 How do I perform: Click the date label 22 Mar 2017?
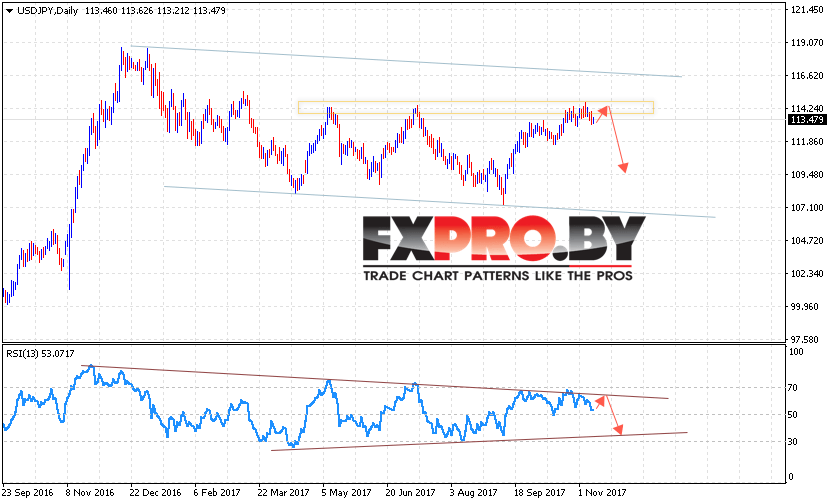(x=283, y=492)
